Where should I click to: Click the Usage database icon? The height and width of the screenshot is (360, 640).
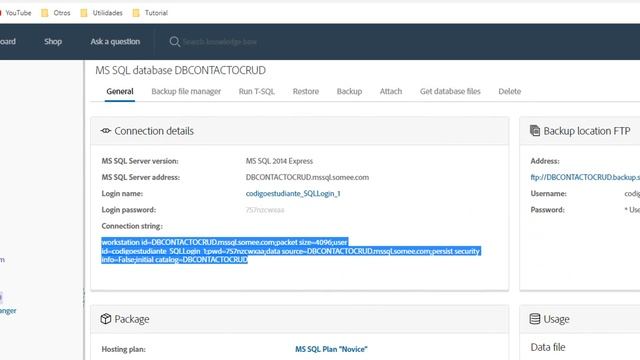[x=535, y=319]
